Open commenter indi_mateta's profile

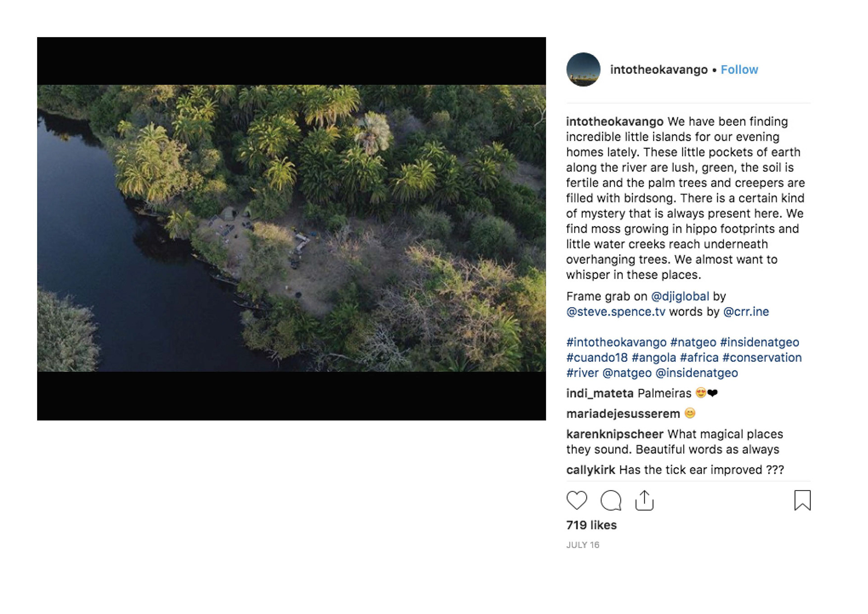pos(599,393)
